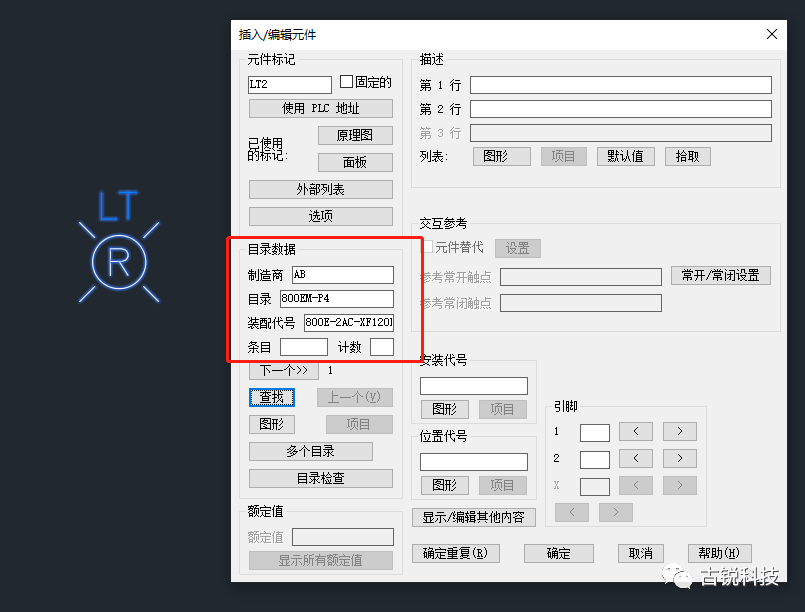The height and width of the screenshot is (612, 805).
Task: Click the 显示/编辑其他内容 button
Action: pyautogui.click(x=473, y=517)
